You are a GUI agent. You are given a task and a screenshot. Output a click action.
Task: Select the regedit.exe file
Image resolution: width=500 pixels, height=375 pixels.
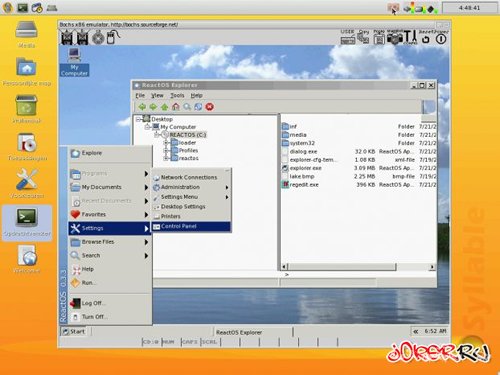coord(304,184)
